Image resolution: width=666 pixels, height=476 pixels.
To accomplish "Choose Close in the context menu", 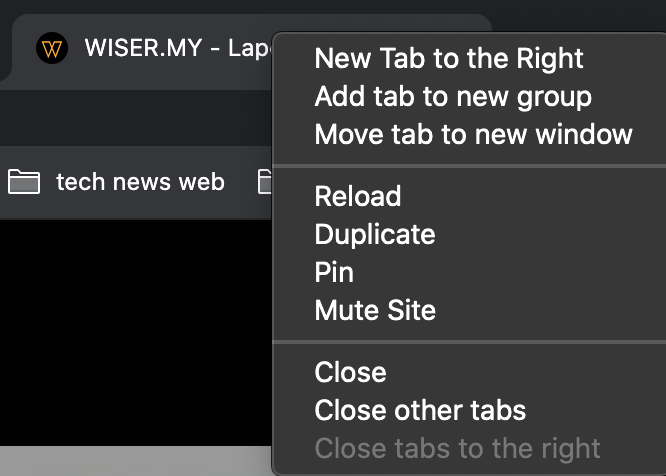I will (350, 372).
